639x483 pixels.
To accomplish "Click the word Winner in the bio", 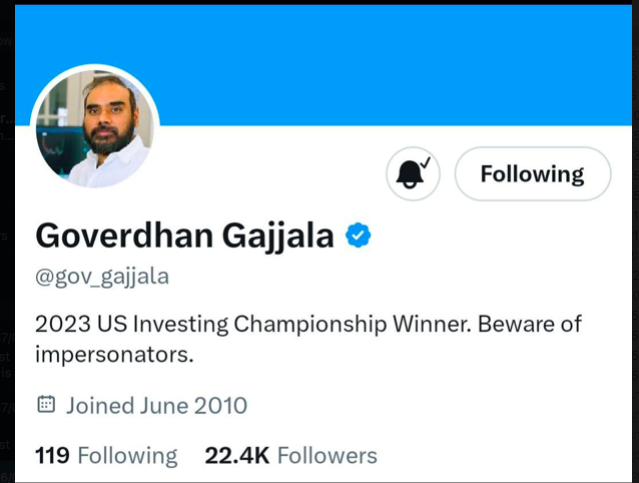I will (437, 325).
